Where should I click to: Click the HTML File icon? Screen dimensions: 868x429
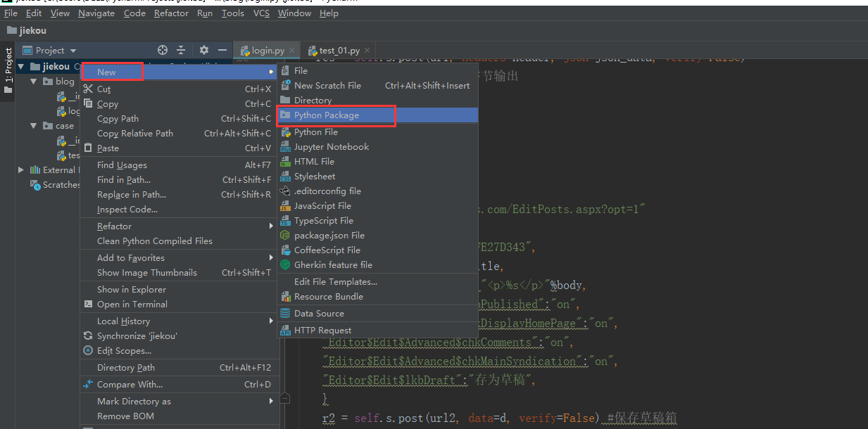[x=285, y=162]
